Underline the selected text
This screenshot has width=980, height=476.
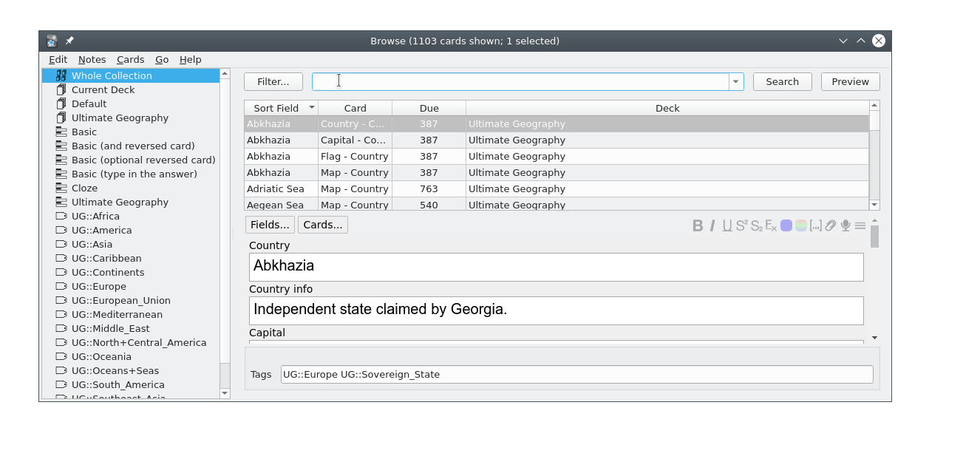coord(728,226)
